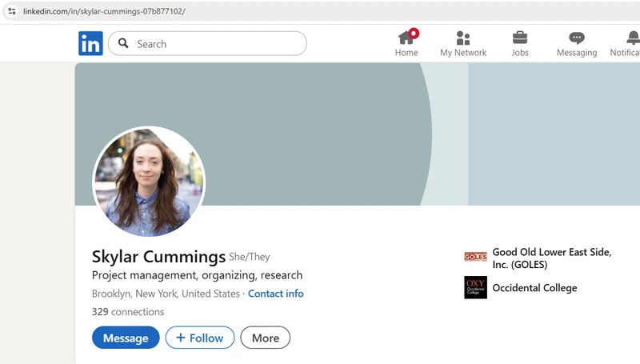Open Messaging from the top navigation

point(576,38)
